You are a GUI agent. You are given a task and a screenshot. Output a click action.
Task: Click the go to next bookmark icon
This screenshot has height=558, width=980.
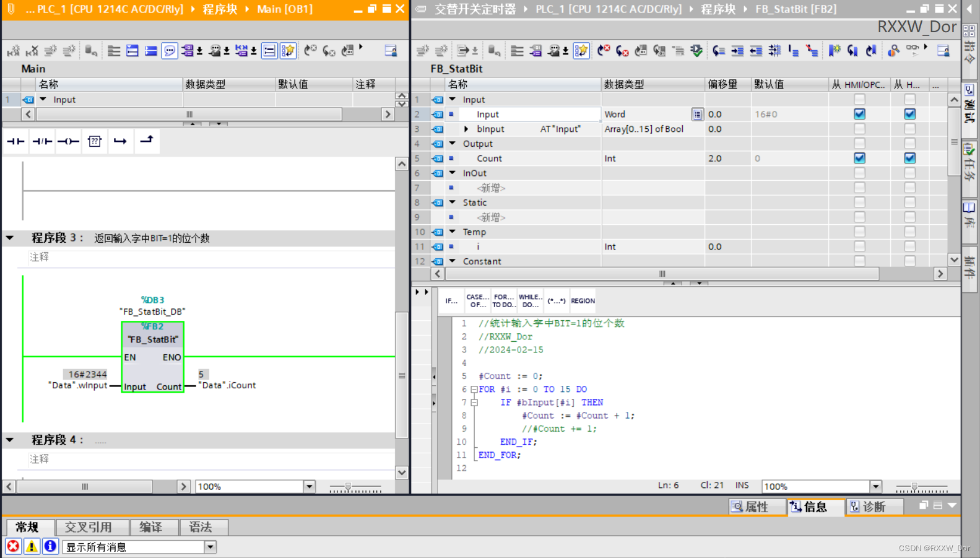(x=853, y=51)
